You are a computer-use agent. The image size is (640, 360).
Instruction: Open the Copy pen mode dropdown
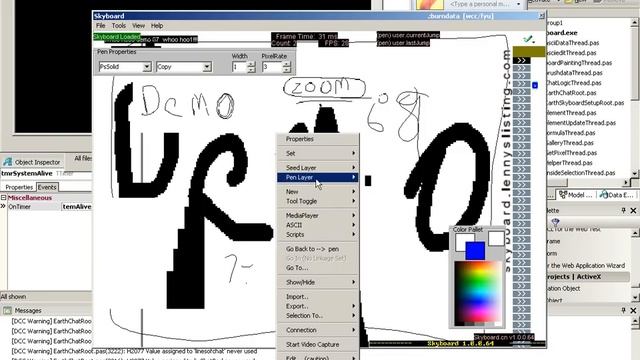click(207, 67)
